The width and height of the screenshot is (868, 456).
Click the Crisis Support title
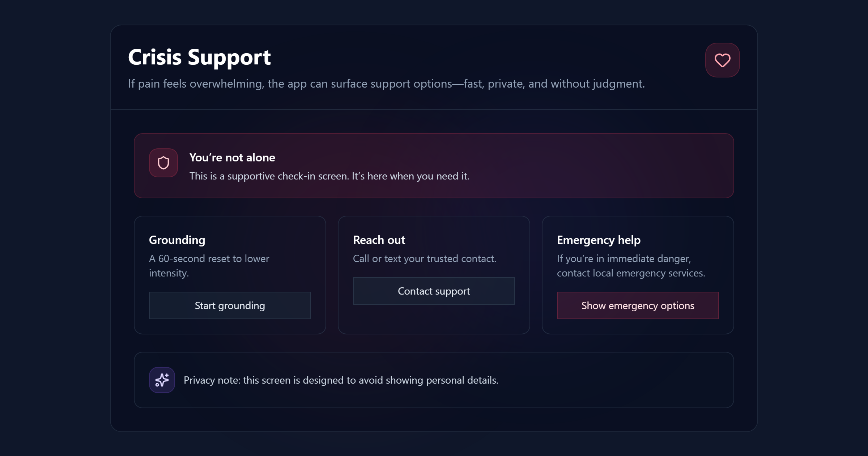pos(199,57)
